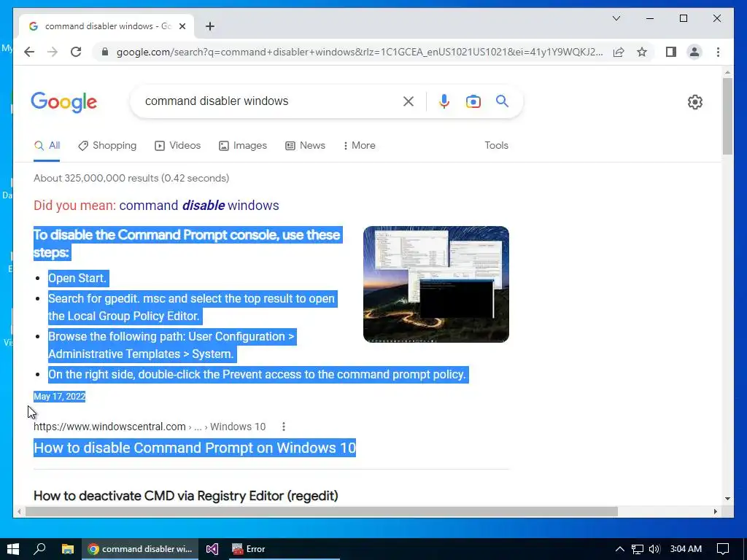Start a voice search with microphone
747x560 pixels.
pos(444,101)
